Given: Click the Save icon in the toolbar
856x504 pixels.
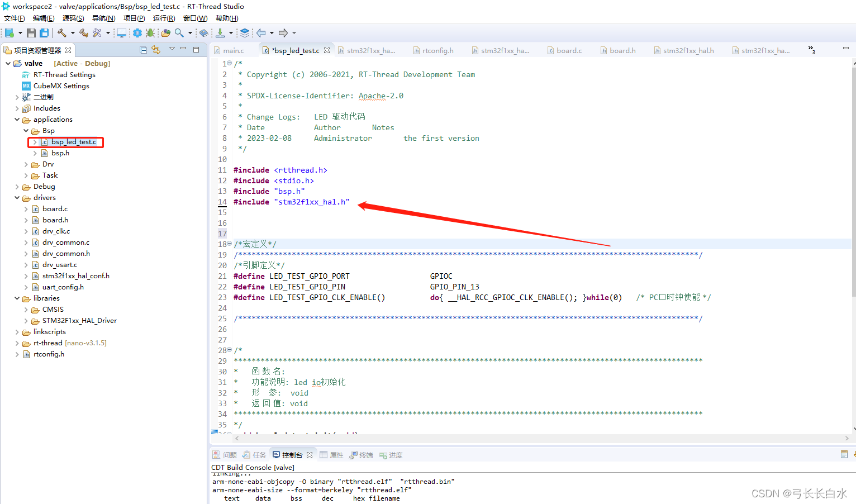Looking at the screenshot, I should (x=31, y=33).
